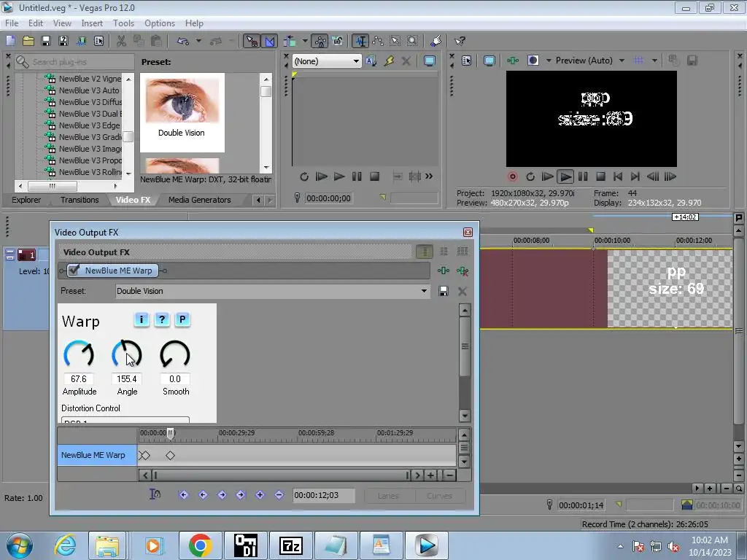Open the Tools menu

tap(123, 23)
